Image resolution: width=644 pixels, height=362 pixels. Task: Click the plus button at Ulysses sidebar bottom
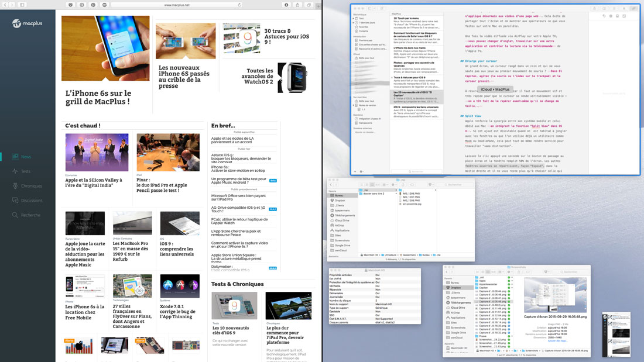point(355,171)
